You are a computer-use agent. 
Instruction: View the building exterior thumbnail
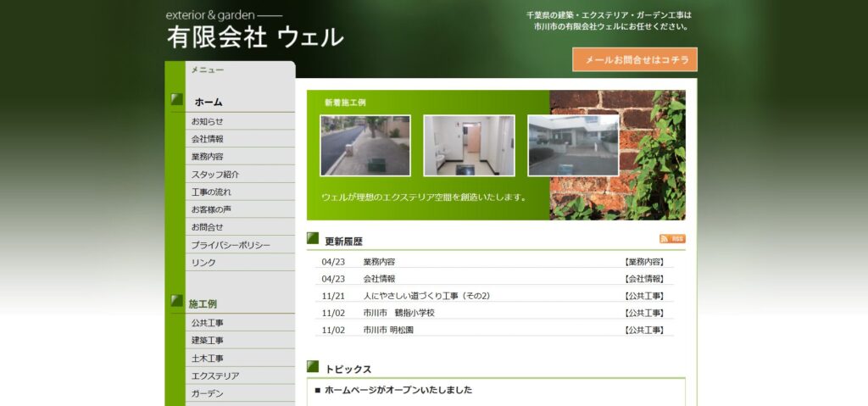tap(573, 146)
